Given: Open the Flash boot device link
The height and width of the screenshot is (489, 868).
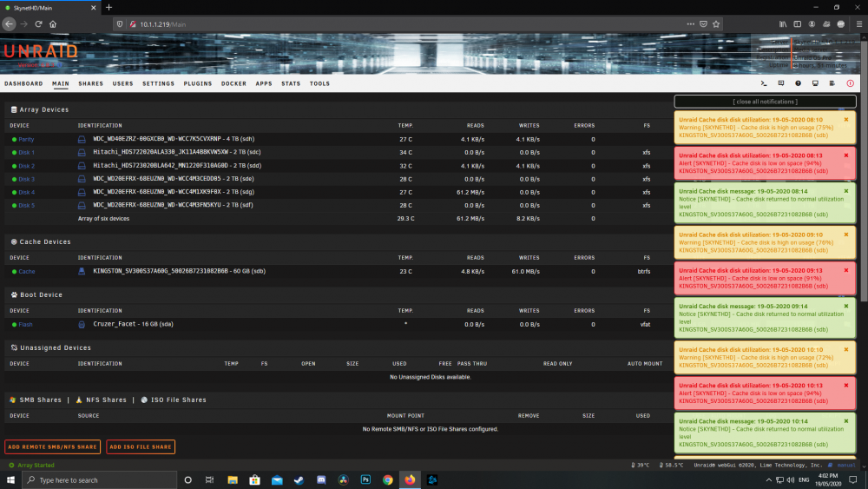Looking at the screenshot, I should point(25,325).
